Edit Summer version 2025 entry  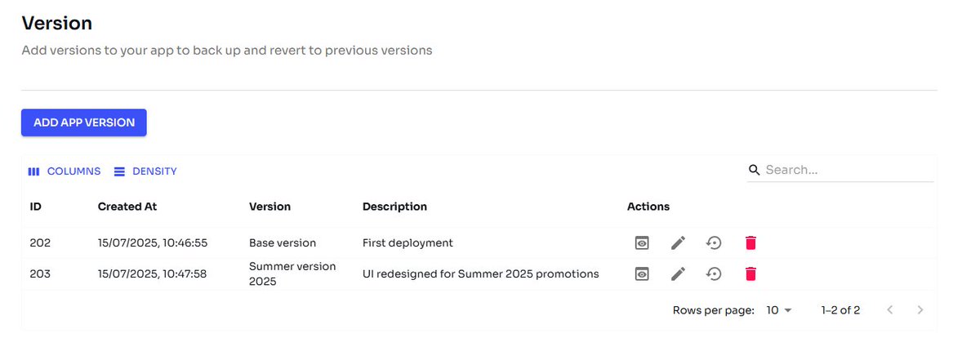point(678,273)
